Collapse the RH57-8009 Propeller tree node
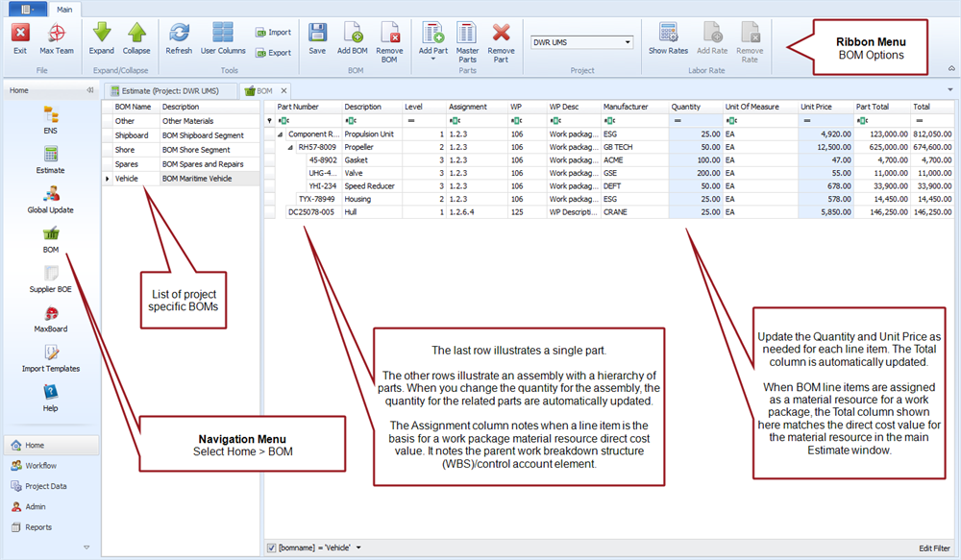Image resolution: width=961 pixels, height=560 pixels. coord(292,148)
